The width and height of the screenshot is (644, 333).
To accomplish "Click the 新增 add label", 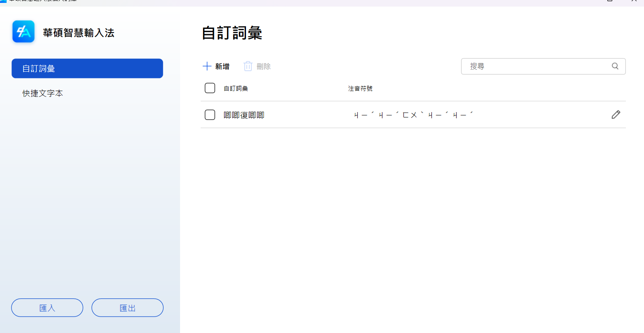I will (x=222, y=66).
